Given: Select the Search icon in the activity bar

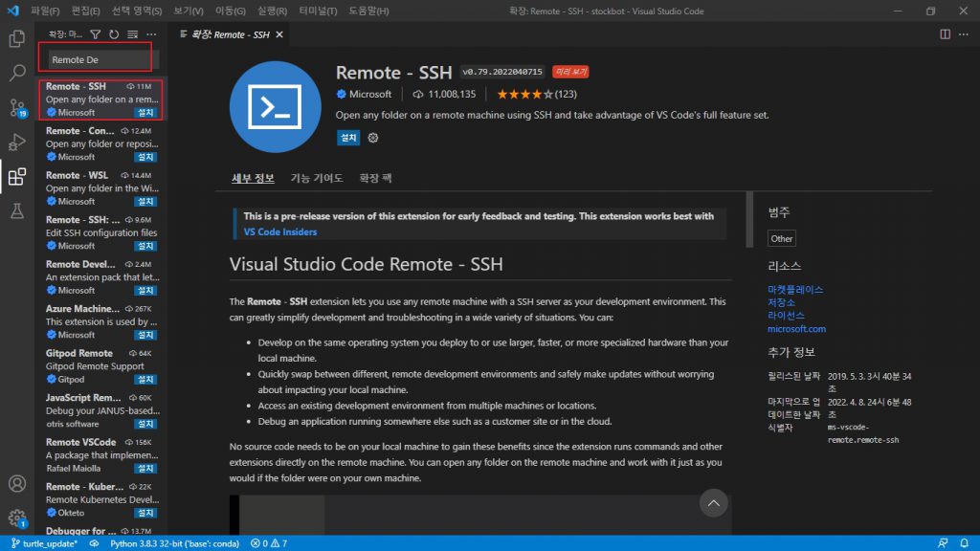Looking at the screenshot, I should [x=13, y=73].
